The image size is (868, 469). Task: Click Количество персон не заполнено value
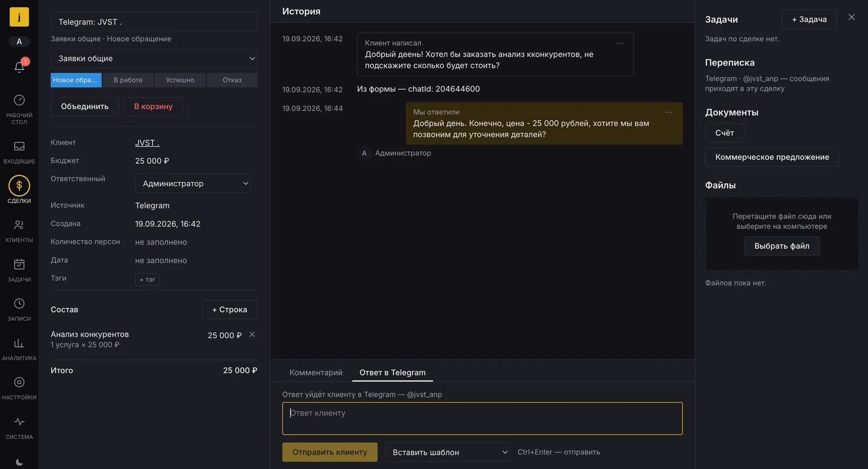tap(161, 242)
